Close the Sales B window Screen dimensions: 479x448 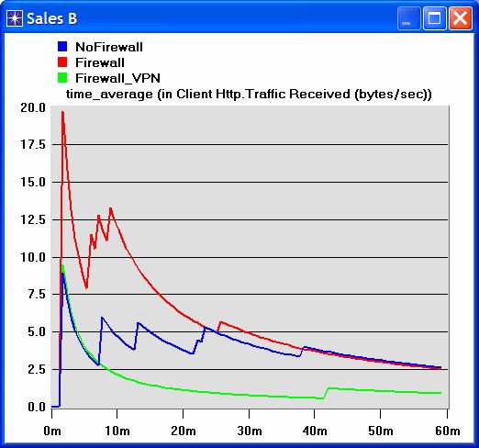tap(461, 18)
